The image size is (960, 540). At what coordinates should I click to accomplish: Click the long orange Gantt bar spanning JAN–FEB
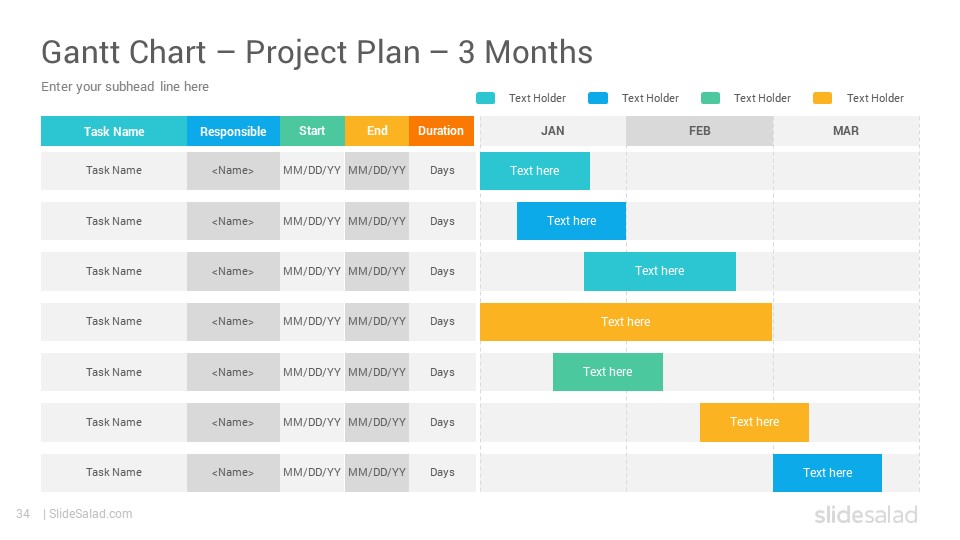point(626,322)
